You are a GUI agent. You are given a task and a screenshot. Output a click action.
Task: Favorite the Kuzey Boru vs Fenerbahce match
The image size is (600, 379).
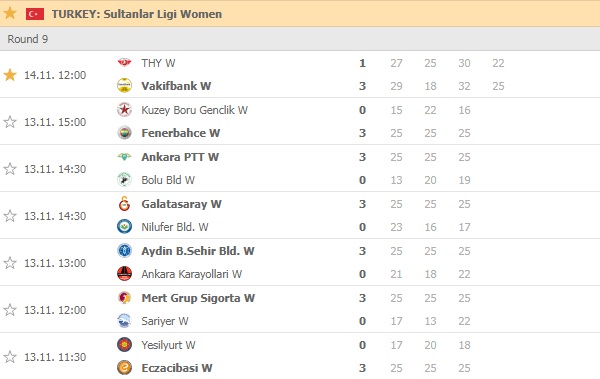[x=10, y=122]
